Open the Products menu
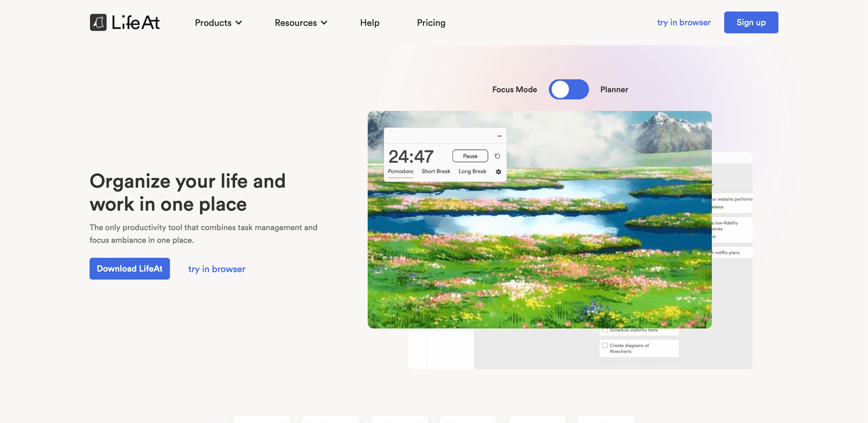Image resolution: width=868 pixels, height=423 pixels. (213, 23)
